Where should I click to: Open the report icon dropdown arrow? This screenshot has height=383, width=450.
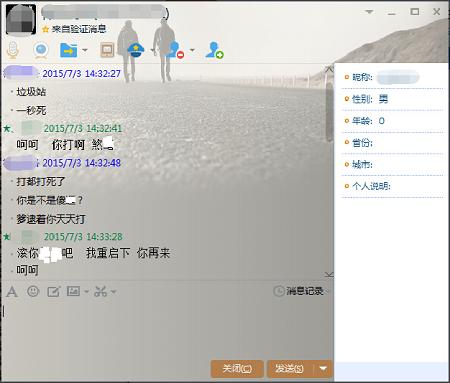(x=152, y=51)
